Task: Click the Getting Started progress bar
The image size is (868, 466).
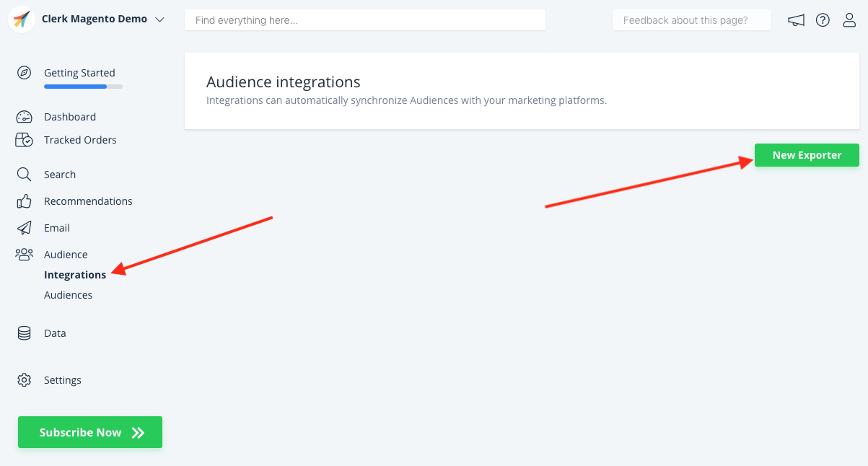Action: point(83,87)
